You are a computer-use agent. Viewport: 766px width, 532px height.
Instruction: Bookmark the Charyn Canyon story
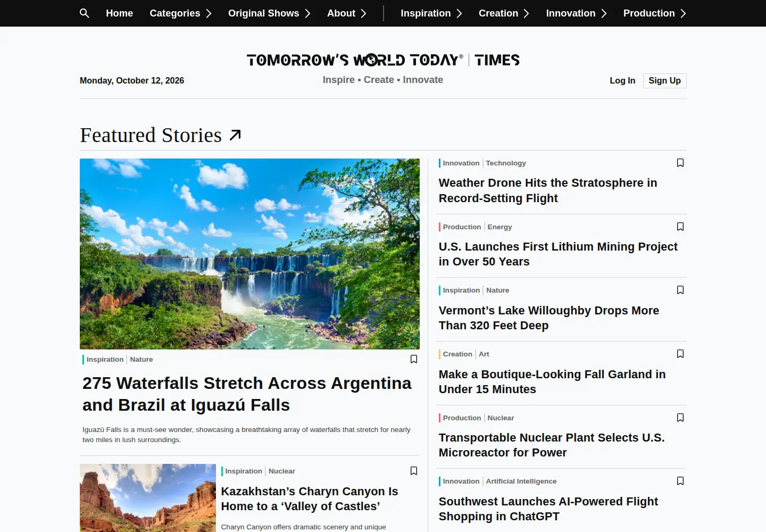pyautogui.click(x=413, y=471)
